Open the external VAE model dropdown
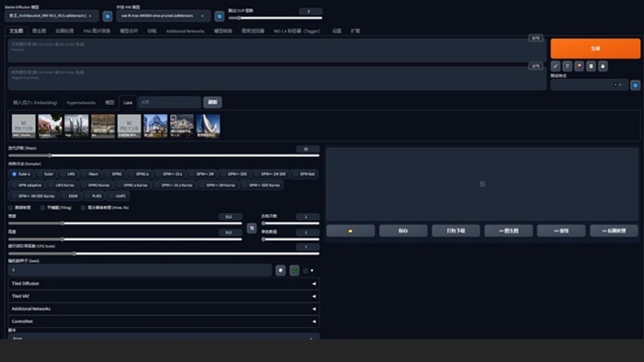Image resolution: width=644 pixels, height=362 pixels. coord(164,16)
